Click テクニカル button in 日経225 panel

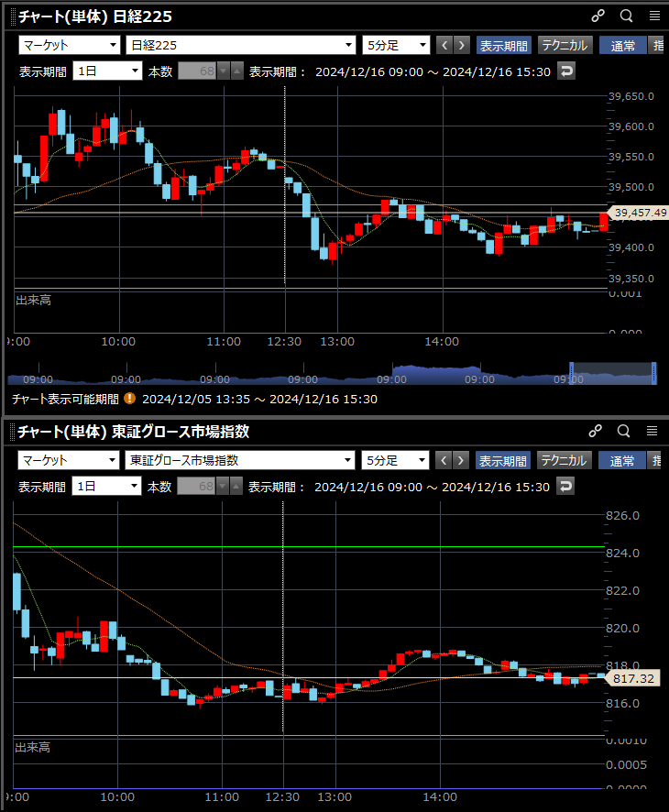pyautogui.click(x=565, y=46)
